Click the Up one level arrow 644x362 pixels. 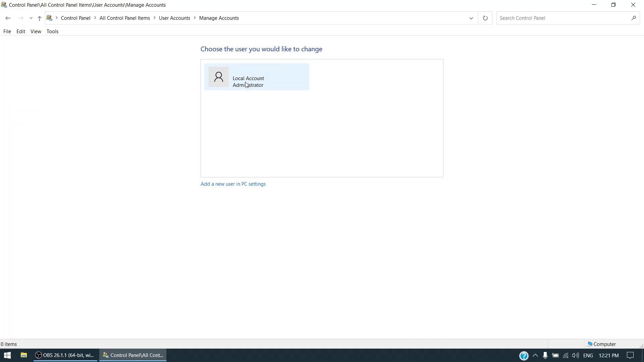39,18
